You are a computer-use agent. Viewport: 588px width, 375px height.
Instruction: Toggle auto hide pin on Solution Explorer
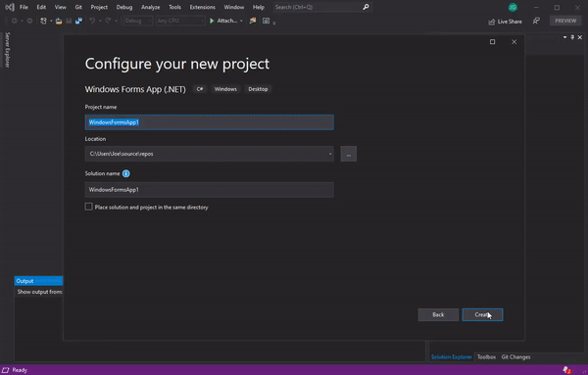click(x=572, y=37)
